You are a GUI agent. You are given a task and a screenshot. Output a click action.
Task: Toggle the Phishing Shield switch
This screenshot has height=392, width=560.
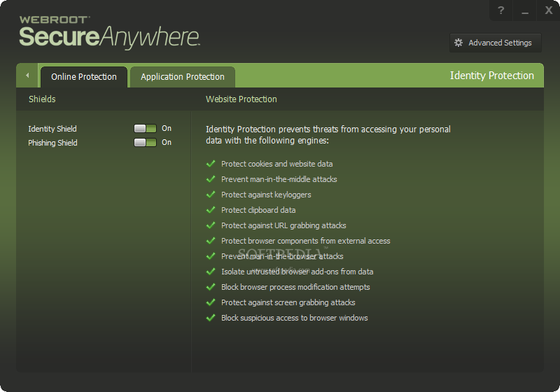[x=145, y=142]
